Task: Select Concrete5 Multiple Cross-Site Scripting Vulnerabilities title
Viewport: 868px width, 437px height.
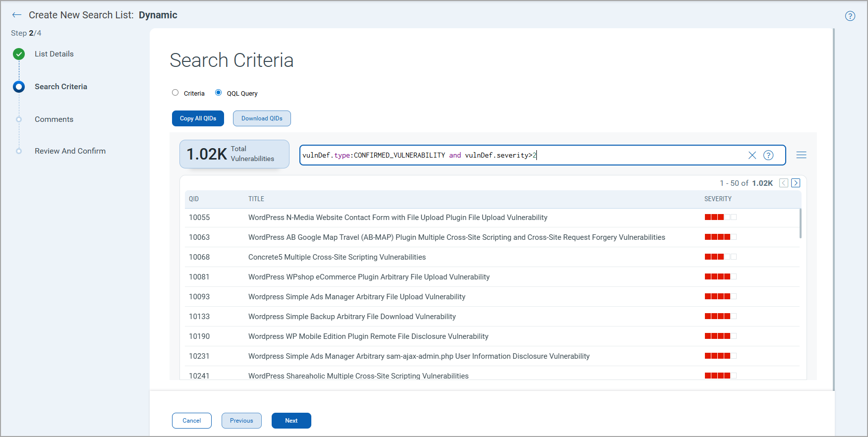Action: point(337,257)
